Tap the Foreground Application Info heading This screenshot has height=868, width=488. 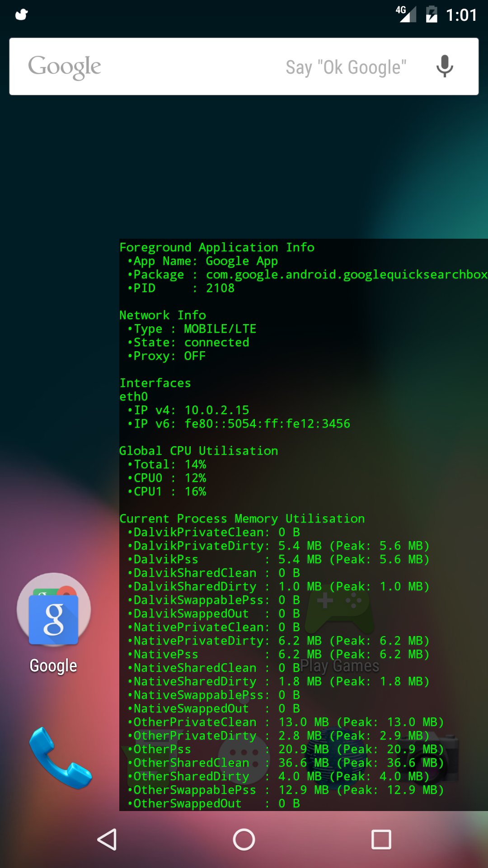coord(217,247)
